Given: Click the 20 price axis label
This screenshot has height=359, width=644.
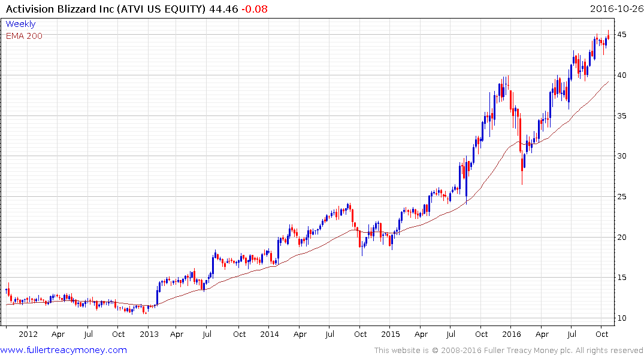Looking at the screenshot, I should 622,237.
